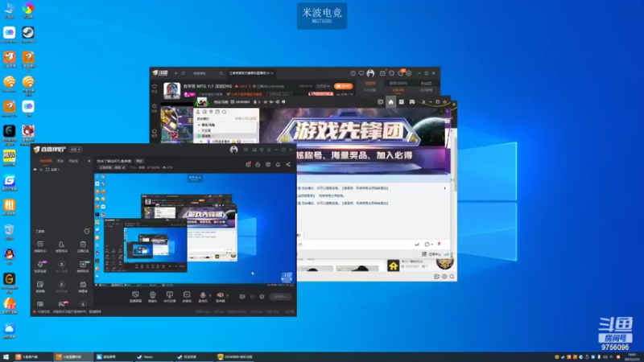Open messages icon with orange badge

401,72
